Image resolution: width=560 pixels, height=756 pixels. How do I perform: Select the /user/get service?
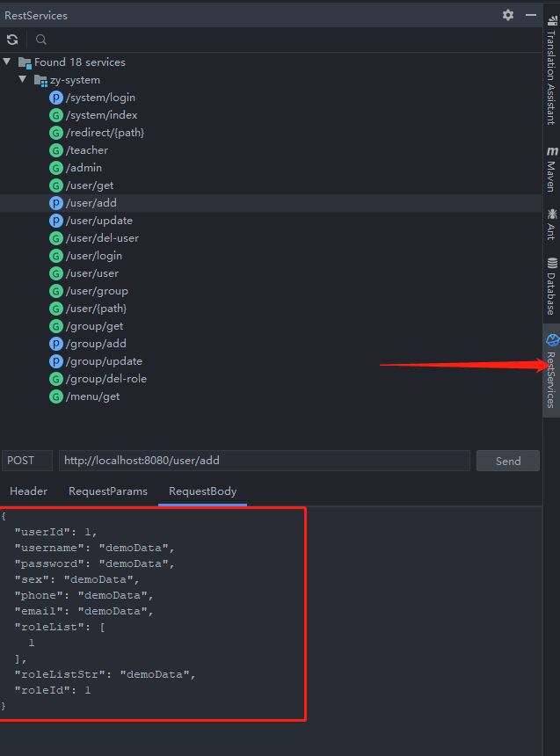pyautogui.click(x=90, y=185)
